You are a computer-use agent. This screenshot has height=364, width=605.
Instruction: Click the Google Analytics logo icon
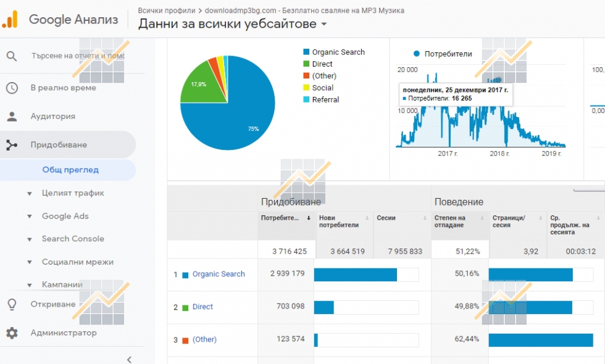tap(10, 19)
